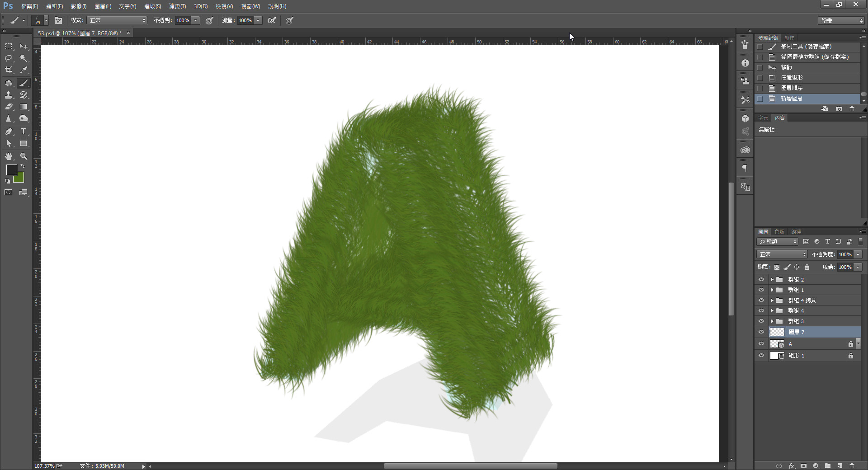Open the layer blend mode dropdown
This screenshot has width=868, height=470.
tap(782, 254)
